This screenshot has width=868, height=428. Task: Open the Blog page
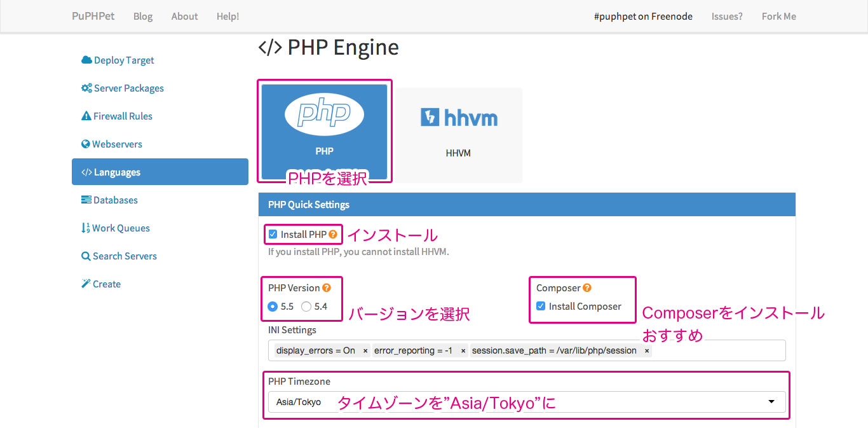143,17
